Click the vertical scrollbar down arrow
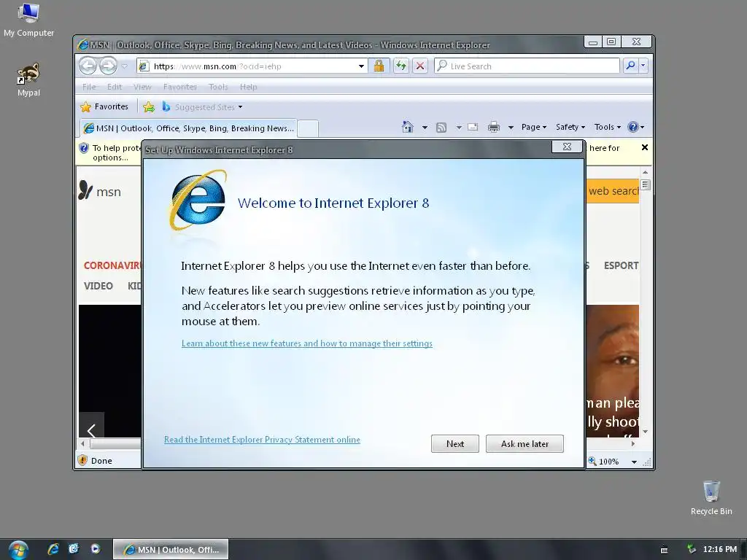This screenshot has width=747, height=560. [x=645, y=432]
